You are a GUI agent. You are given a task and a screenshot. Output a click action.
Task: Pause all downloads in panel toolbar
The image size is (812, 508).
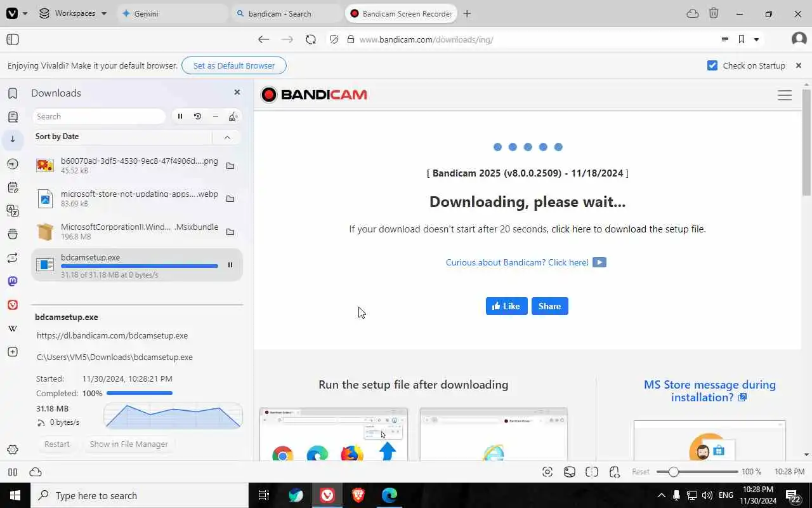tap(180, 116)
